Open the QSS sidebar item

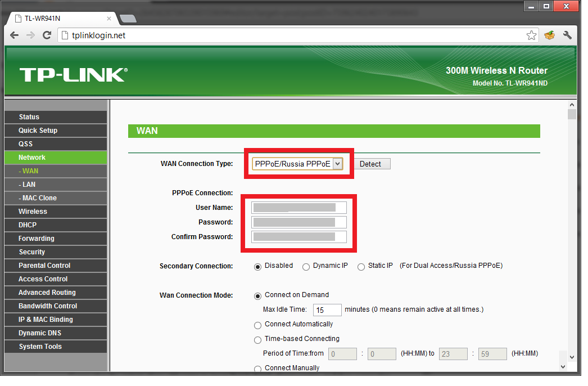(x=56, y=144)
